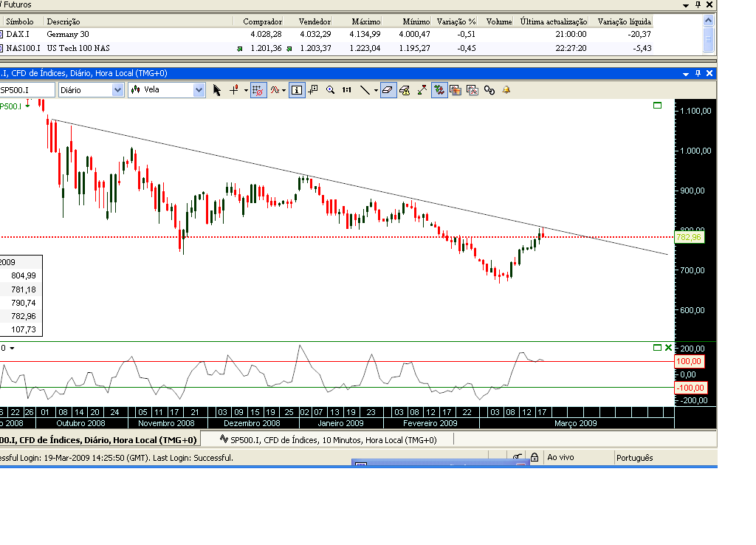The width and height of the screenshot is (756, 545).
Task: Click the Janeiro 2009 timeline label
Action: click(340, 423)
